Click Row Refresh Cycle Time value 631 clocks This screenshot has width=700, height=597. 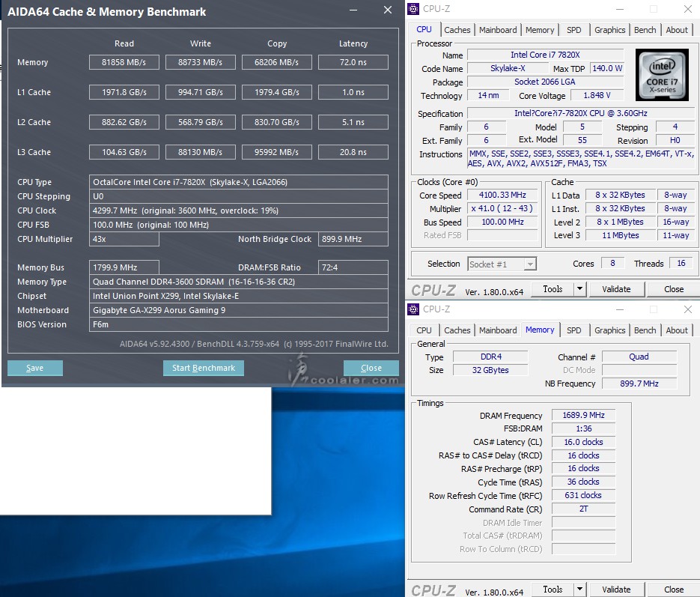pyautogui.click(x=583, y=495)
